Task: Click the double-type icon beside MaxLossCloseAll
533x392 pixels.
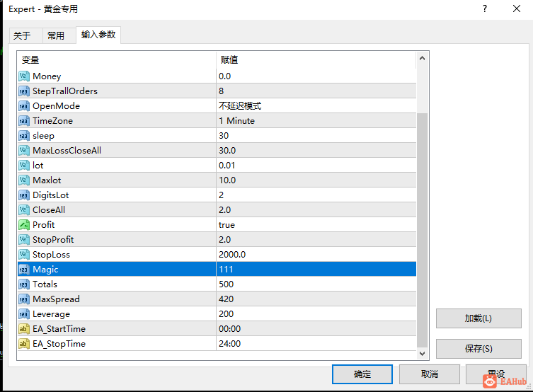Action: pyautogui.click(x=24, y=151)
